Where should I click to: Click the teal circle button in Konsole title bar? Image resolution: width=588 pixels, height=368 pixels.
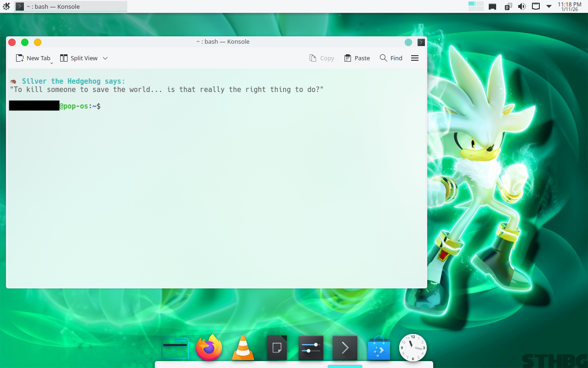tap(408, 42)
